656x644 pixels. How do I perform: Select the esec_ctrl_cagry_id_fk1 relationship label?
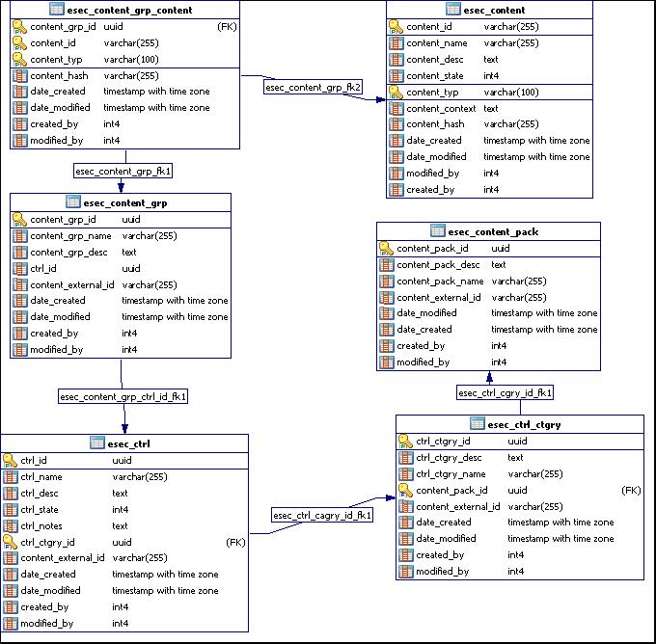click(x=322, y=516)
